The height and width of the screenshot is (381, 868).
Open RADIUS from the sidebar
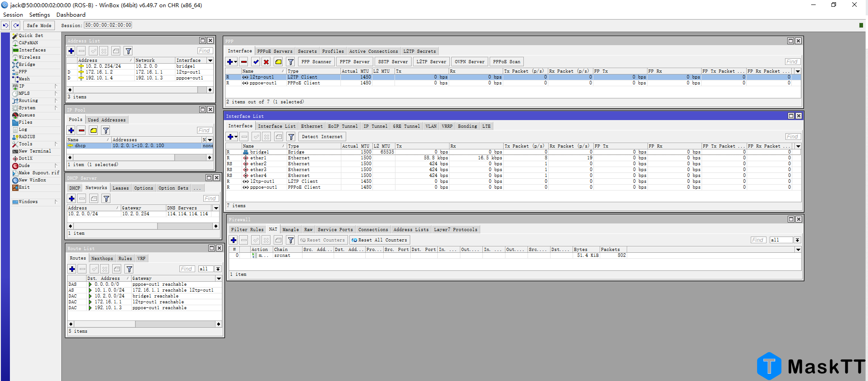point(27,136)
